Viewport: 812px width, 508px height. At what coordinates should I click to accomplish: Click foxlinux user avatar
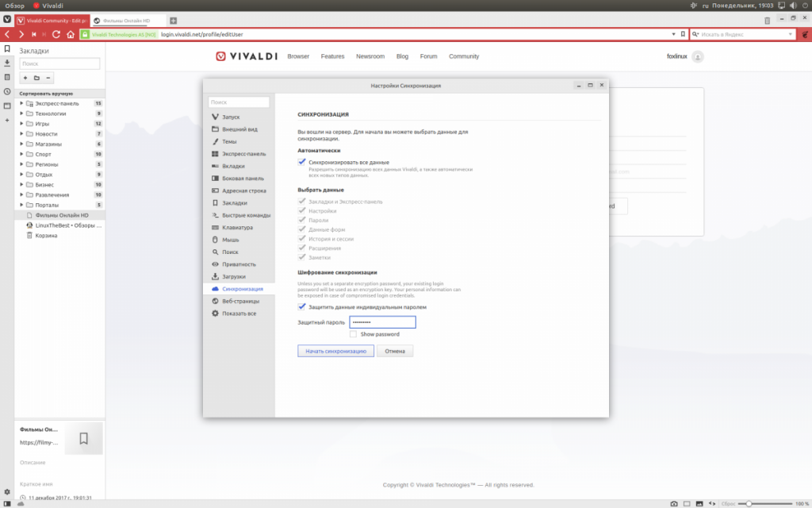(x=698, y=56)
